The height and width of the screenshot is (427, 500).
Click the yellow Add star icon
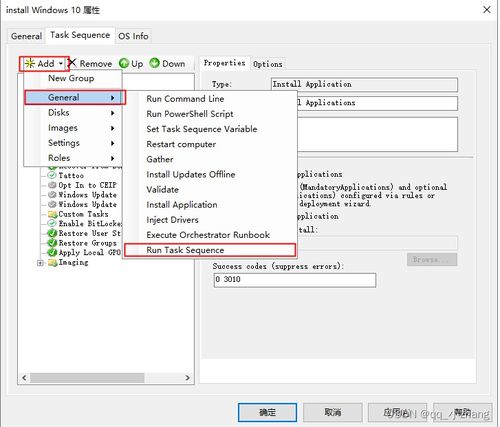click(30, 63)
